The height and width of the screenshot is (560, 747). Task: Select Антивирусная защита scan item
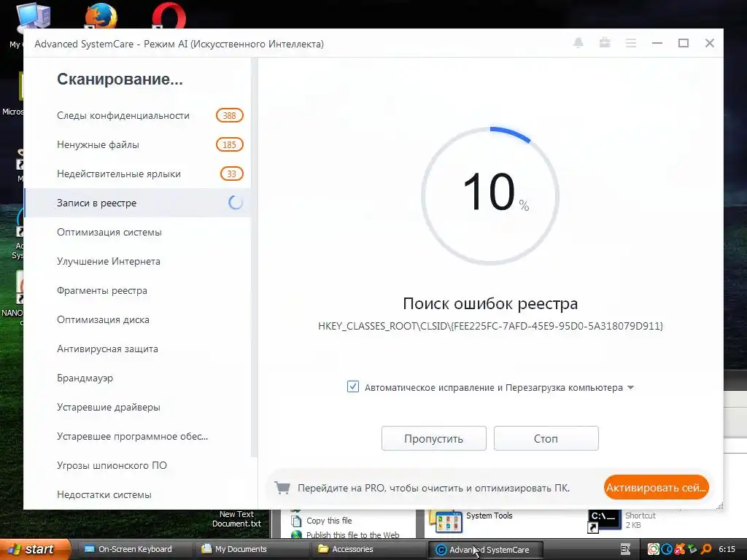point(137,349)
